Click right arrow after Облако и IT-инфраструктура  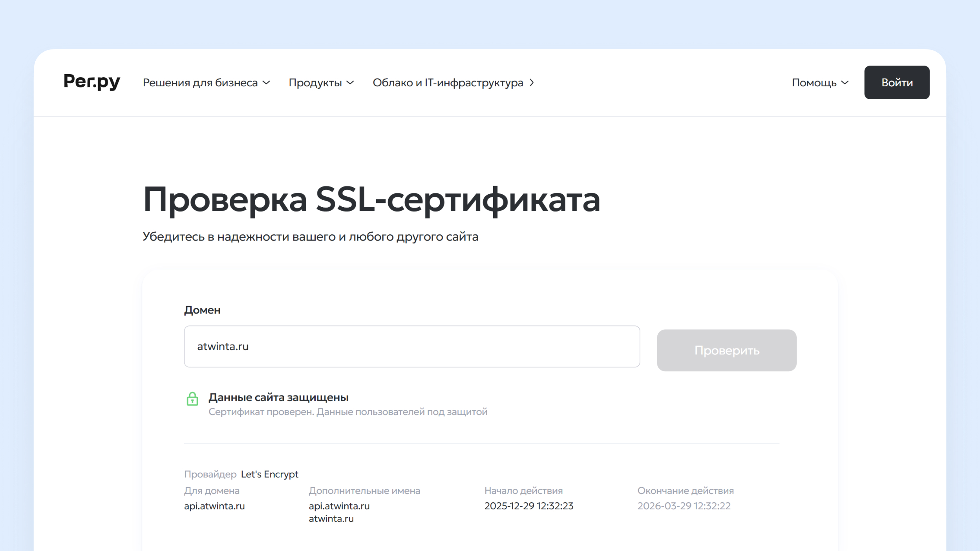[x=532, y=83]
